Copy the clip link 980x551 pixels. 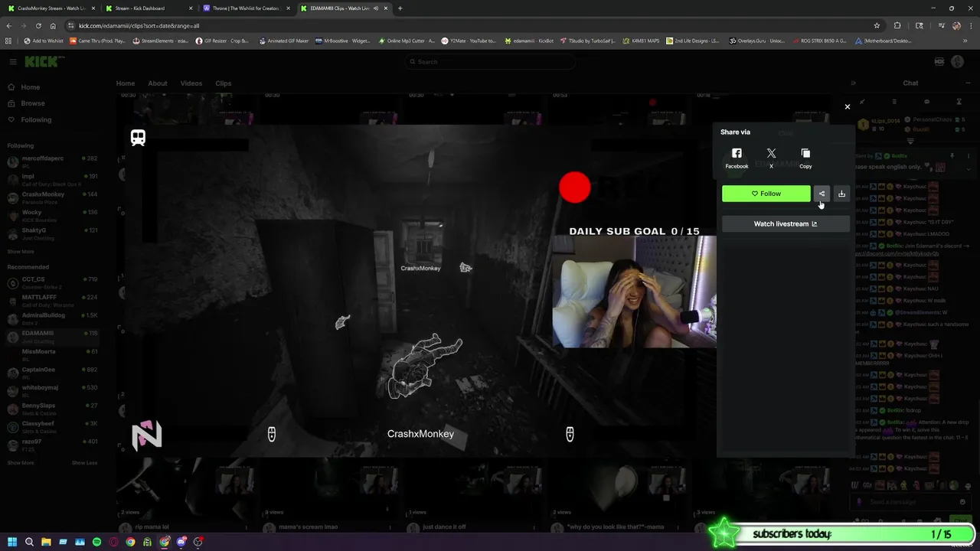(x=805, y=158)
